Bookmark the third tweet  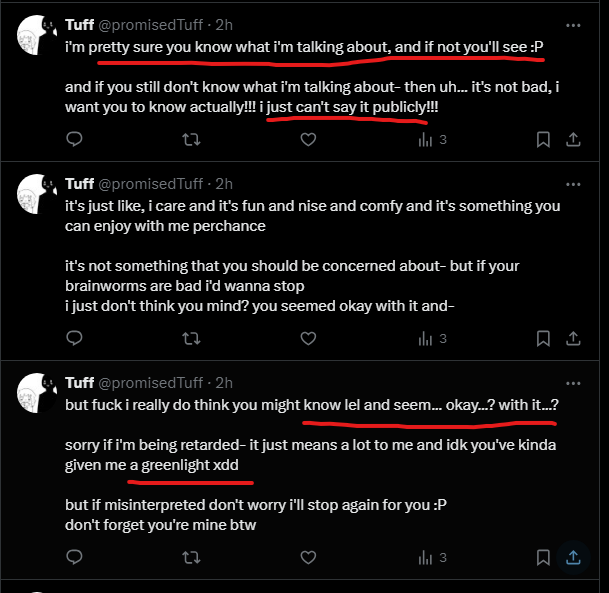click(x=542, y=555)
